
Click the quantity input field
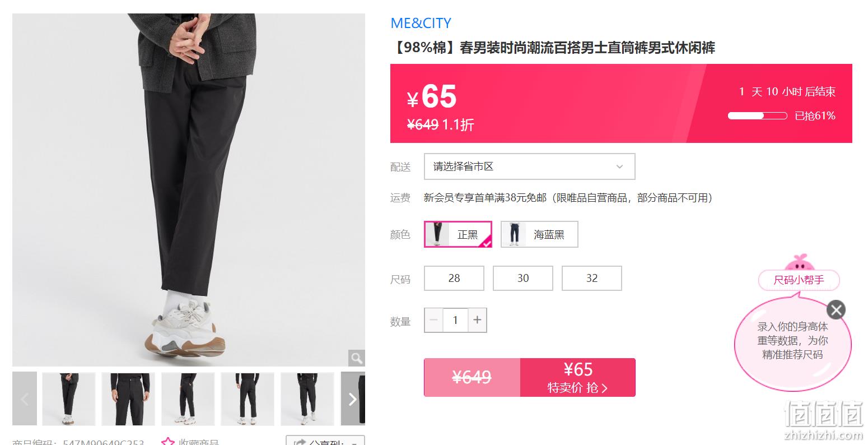coord(455,320)
